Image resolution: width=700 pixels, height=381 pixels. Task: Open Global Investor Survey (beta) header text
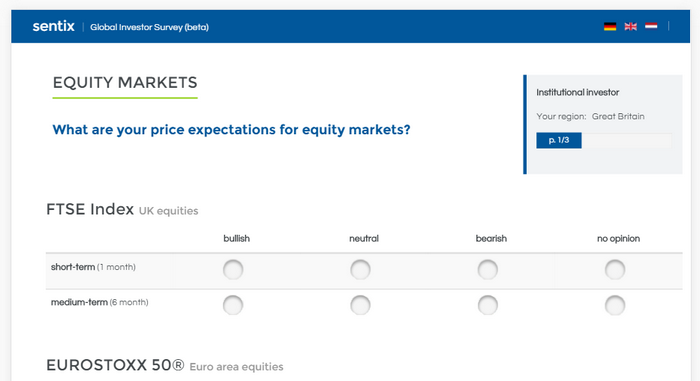[x=149, y=27]
